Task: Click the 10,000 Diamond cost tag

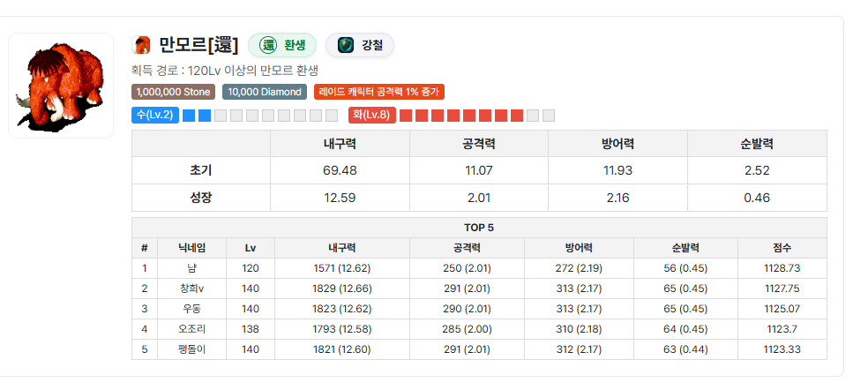Action: tap(265, 92)
